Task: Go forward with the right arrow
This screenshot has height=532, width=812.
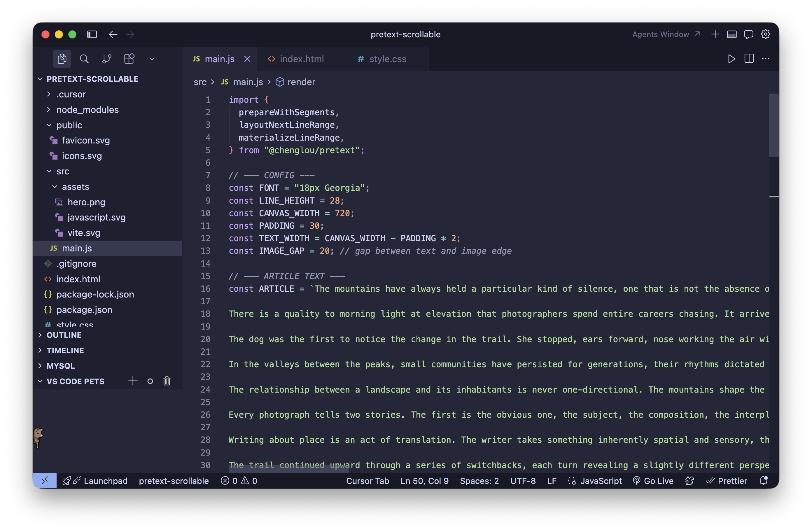Action: [130, 34]
